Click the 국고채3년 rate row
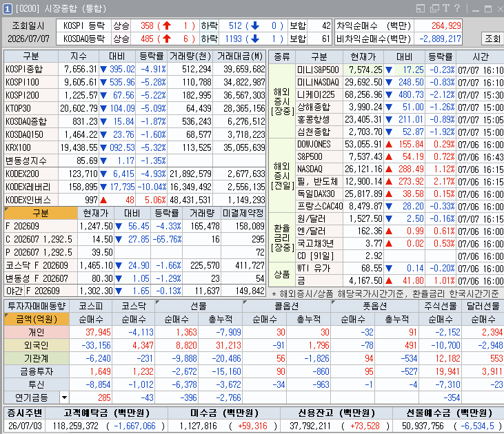 [400, 243]
